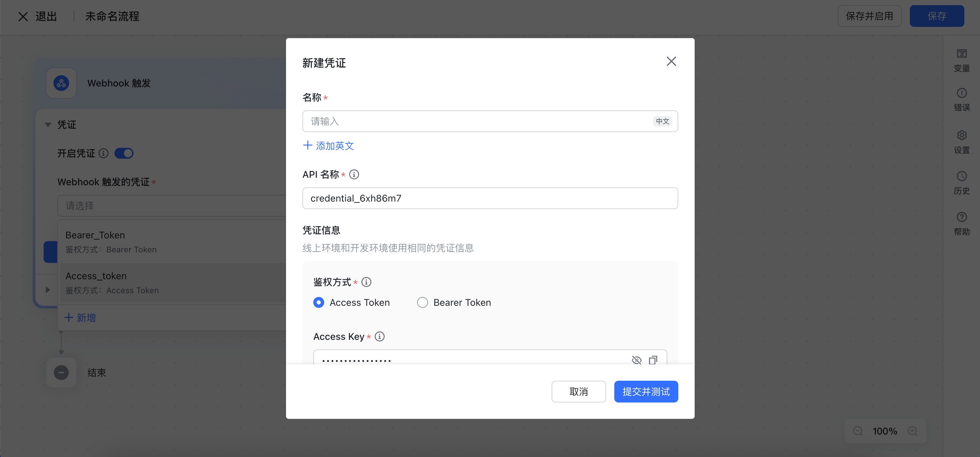
Task: Open the Webhook 触发的凭证 dropdown
Action: (172, 206)
